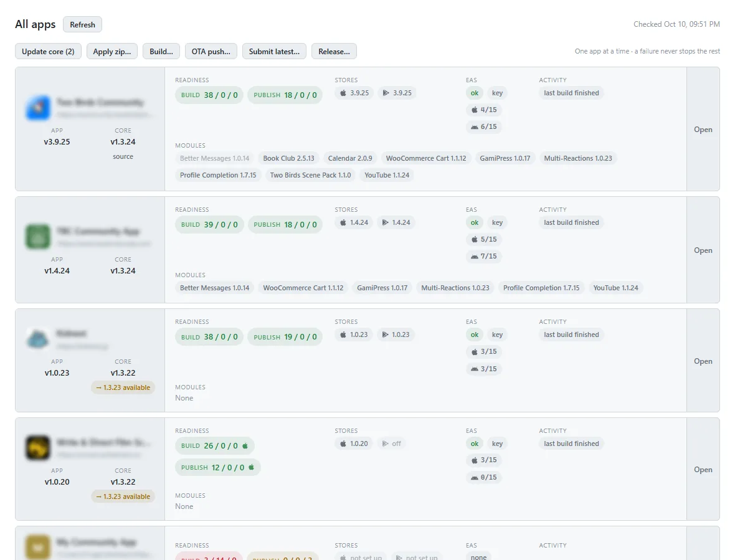The height and width of the screenshot is (560, 735).
Task: Open the Apply zip... dialog
Action: pos(112,52)
